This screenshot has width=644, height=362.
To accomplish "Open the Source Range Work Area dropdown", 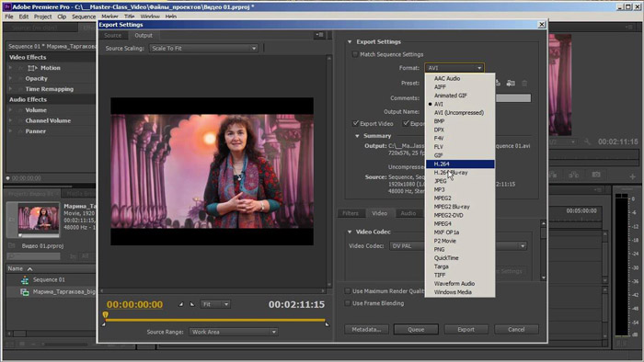I will click(234, 332).
